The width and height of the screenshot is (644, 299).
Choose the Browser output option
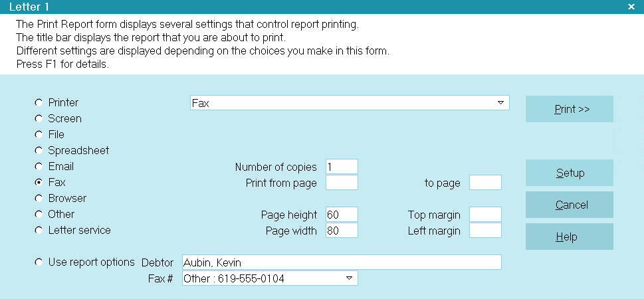38,199
